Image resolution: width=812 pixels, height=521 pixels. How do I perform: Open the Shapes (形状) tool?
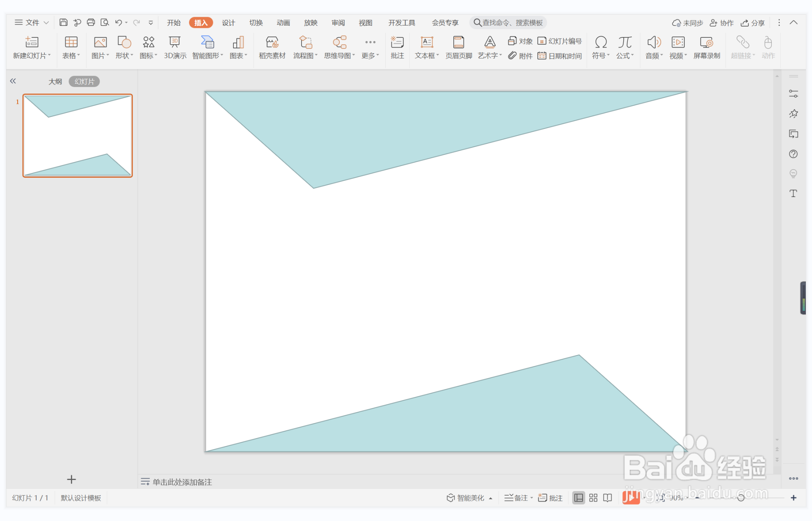click(x=124, y=48)
